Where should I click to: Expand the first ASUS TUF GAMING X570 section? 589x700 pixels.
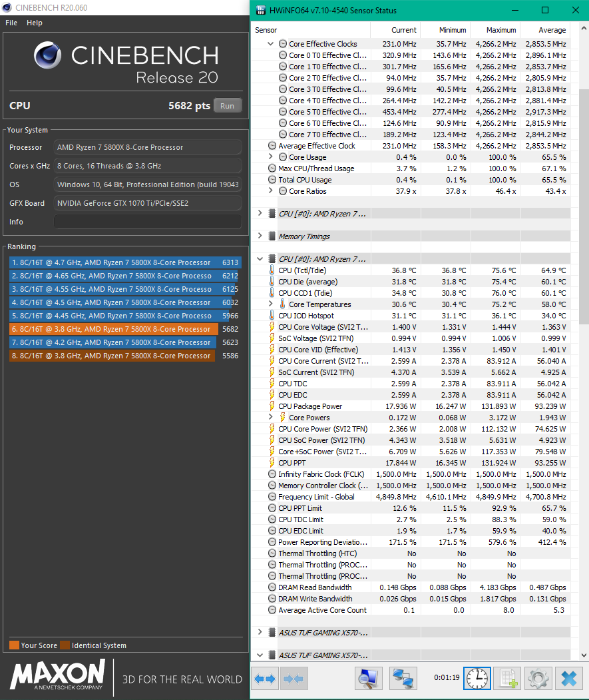click(x=260, y=632)
